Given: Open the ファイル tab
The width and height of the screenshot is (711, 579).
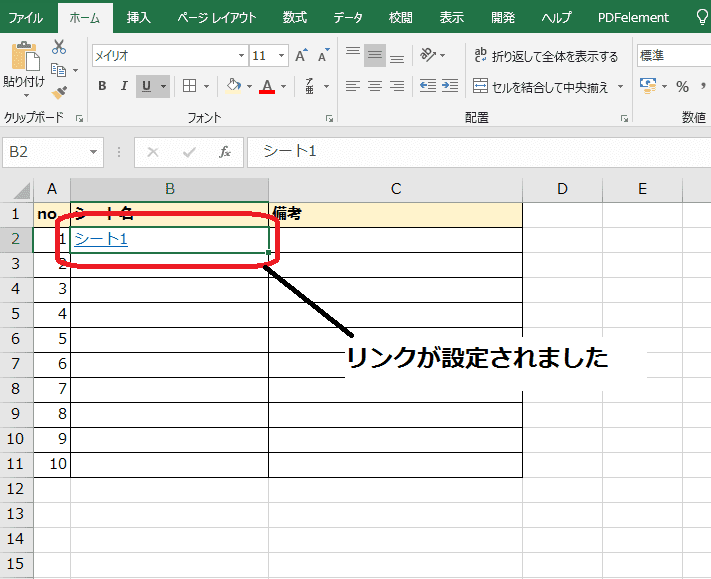Looking at the screenshot, I should (x=25, y=18).
